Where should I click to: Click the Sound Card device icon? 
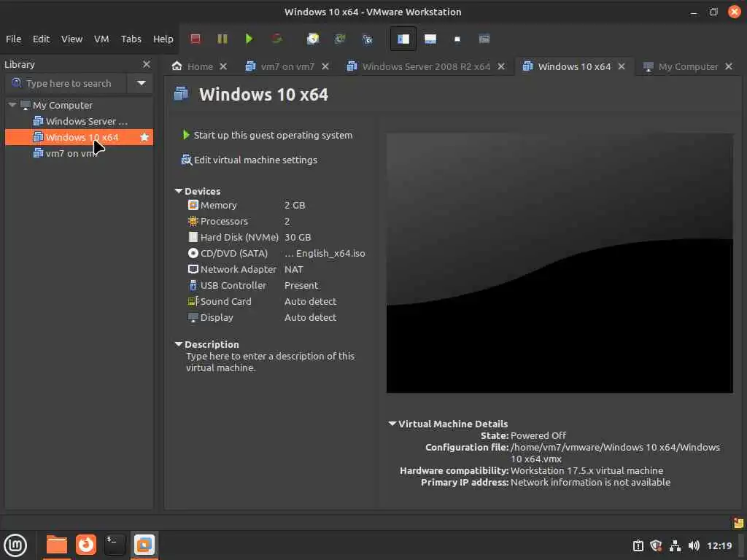[x=193, y=301]
